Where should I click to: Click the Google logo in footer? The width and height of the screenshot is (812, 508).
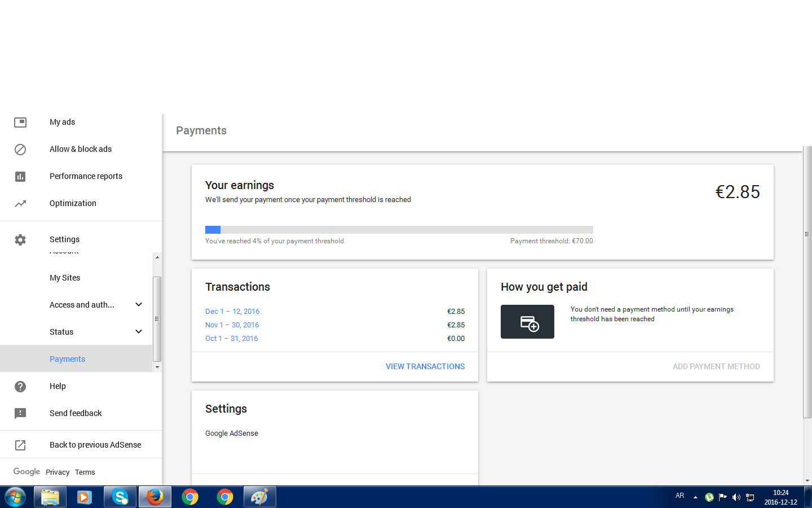coord(27,471)
